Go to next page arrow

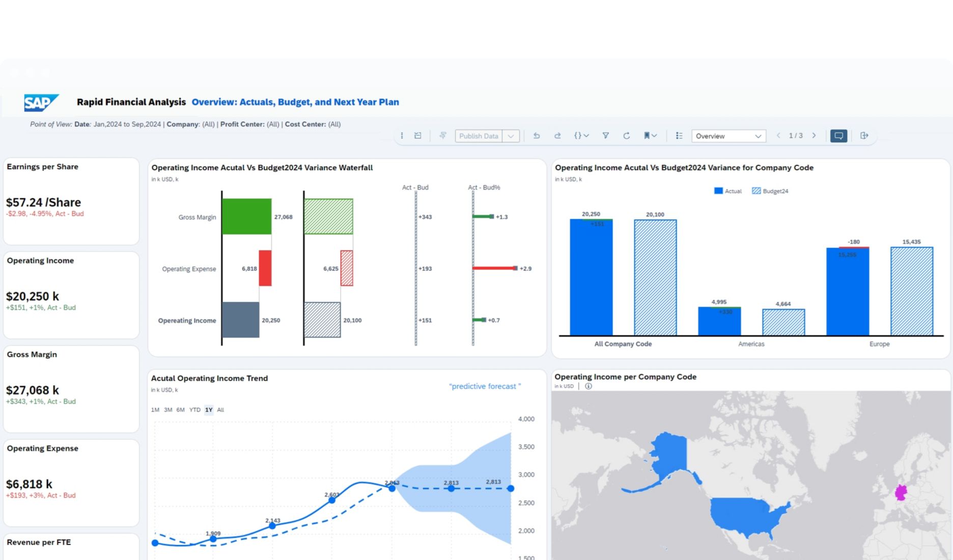click(x=814, y=136)
